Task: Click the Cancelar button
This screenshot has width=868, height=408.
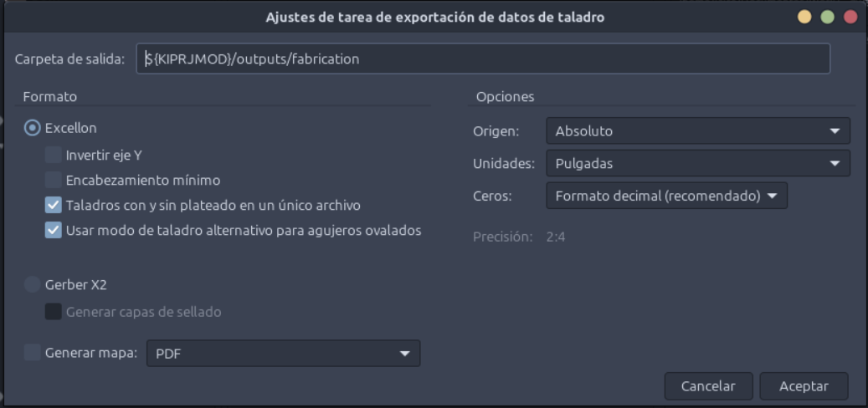Action: (709, 386)
